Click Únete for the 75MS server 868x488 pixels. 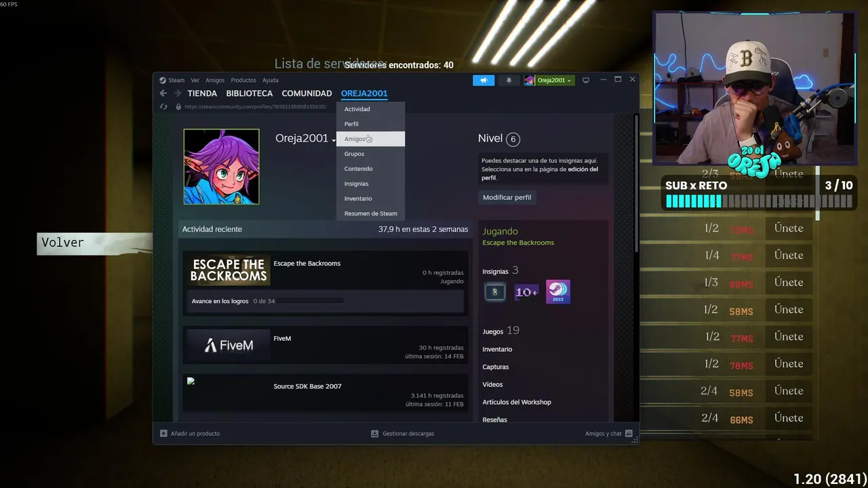click(x=789, y=228)
